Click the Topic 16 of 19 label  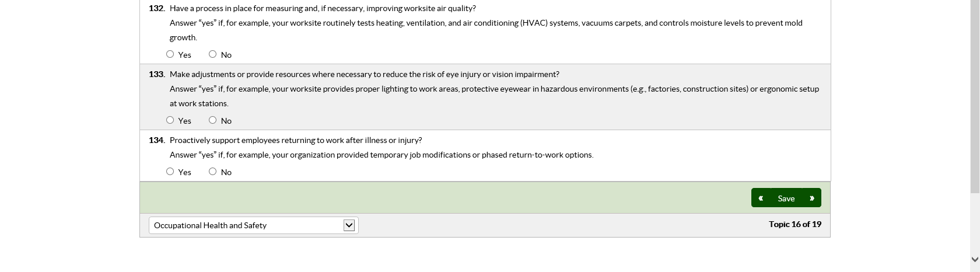[x=794, y=224]
